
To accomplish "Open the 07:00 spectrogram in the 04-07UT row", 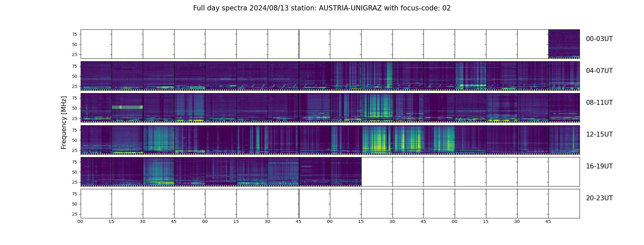I will pyautogui.click(x=470, y=76).
